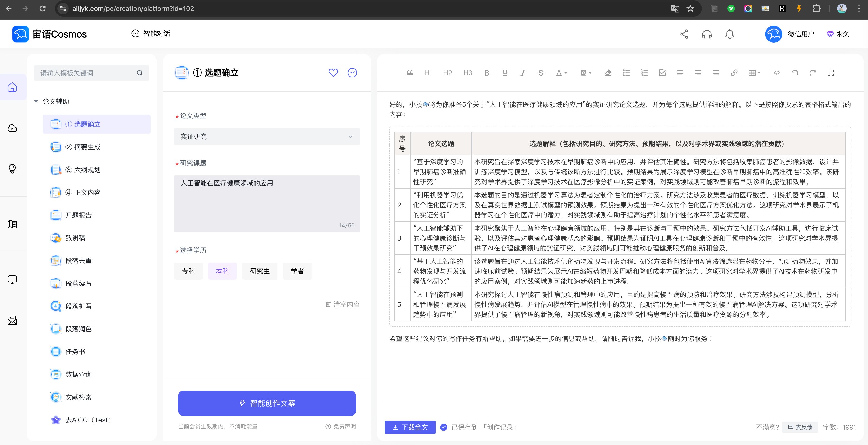Apply H1 heading format
Viewport: 868px width, 445px height.
pos(428,73)
